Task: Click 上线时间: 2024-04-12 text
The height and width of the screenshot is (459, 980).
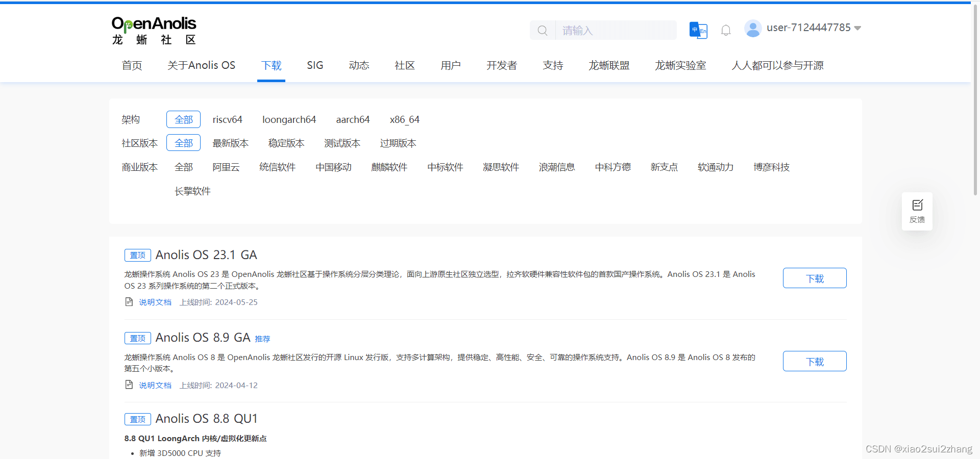Action: tap(218, 385)
